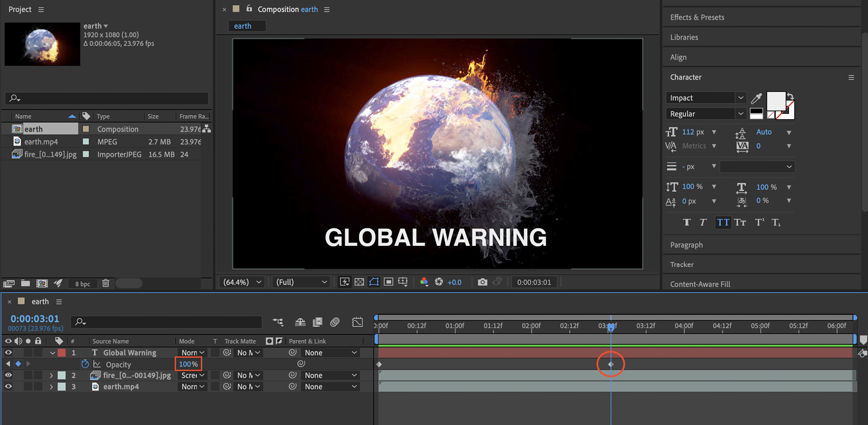Click the earth breadcrumb in viewer
Screen dimensions: 868x425
click(243, 26)
